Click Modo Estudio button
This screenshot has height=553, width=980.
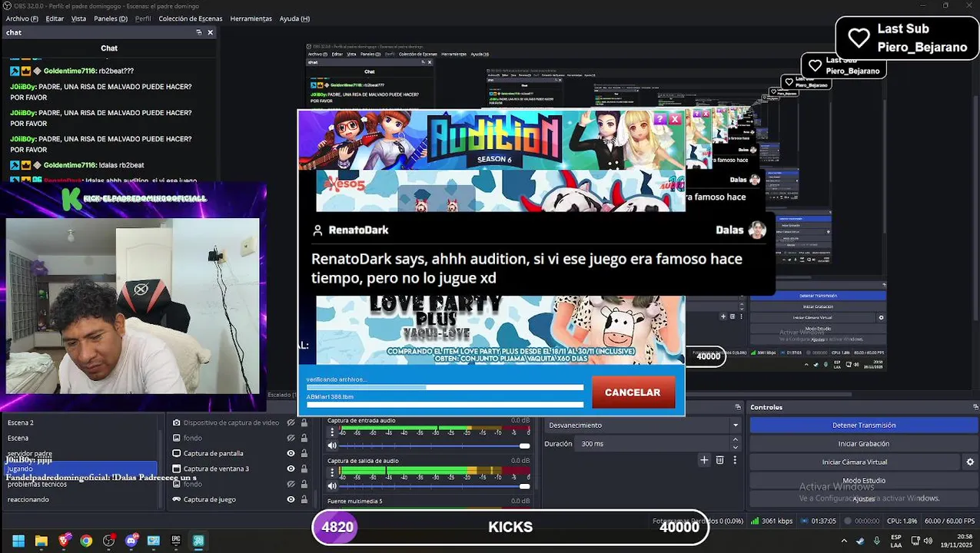click(864, 481)
